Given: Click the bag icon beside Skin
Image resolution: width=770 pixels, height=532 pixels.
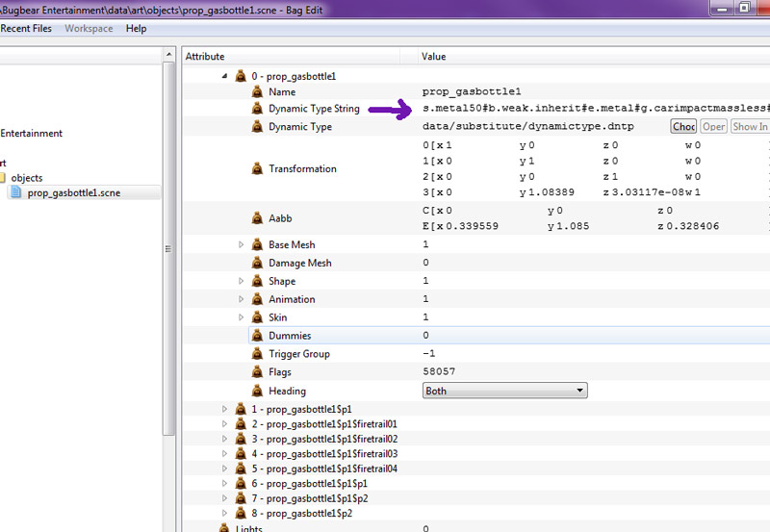Looking at the screenshot, I should coord(257,317).
